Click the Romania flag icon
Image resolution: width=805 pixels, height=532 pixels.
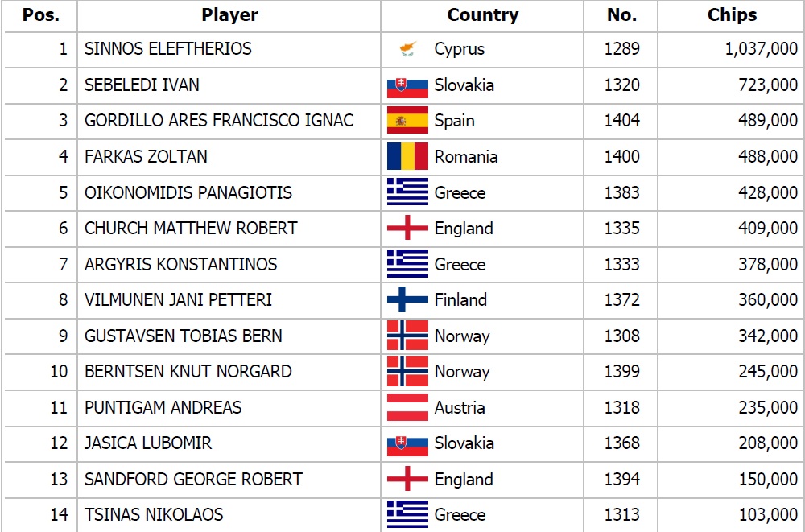tap(407, 156)
